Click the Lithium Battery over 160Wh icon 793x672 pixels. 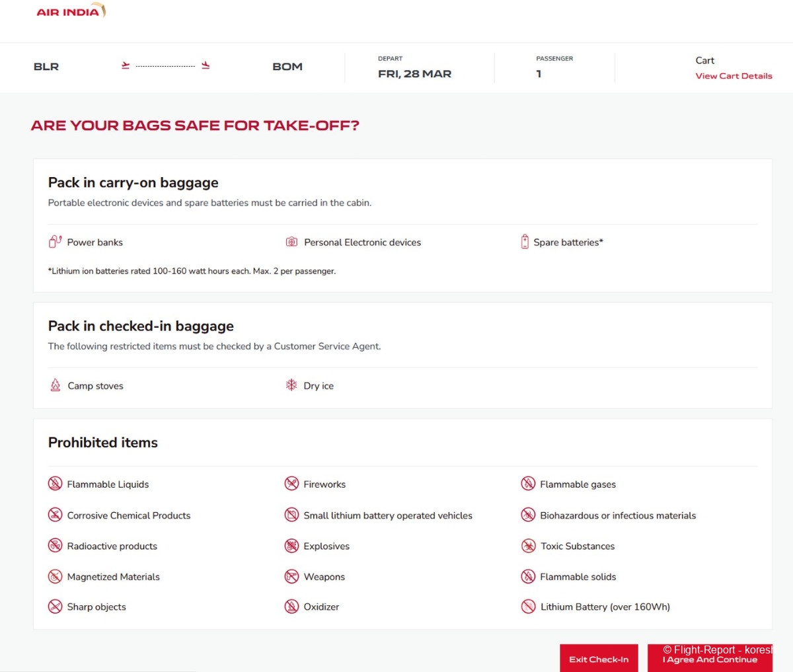click(528, 607)
